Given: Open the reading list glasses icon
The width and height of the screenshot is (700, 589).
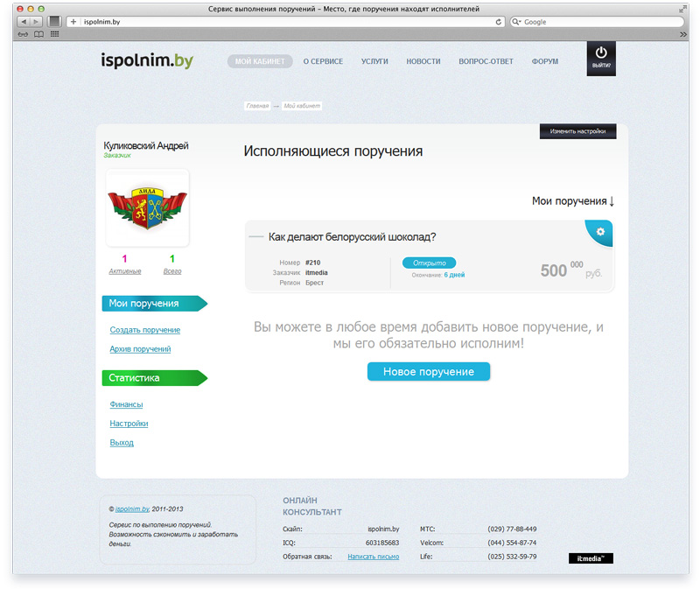Looking at the screenshot, I should point(23,34).
